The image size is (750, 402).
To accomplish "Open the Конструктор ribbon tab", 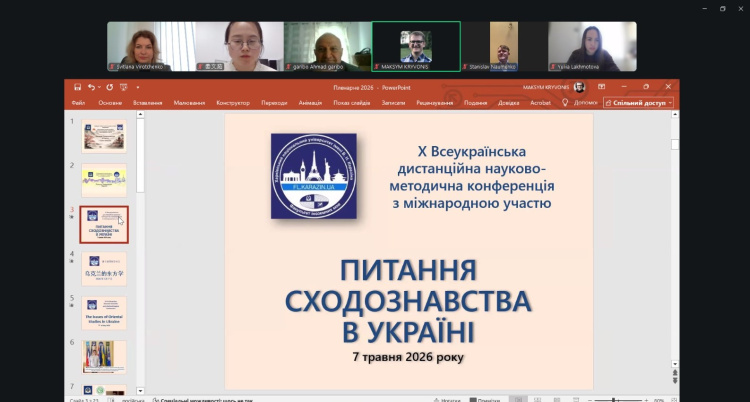I will pos(233,103).
